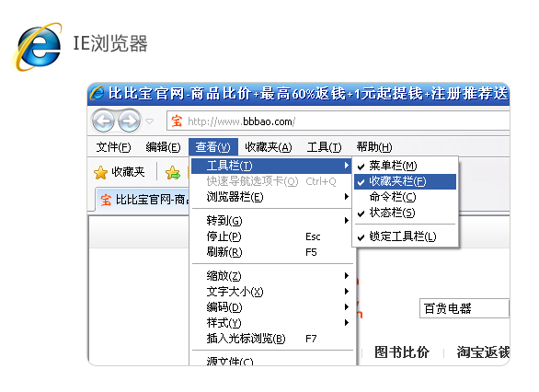Expand the 缩放(Z) submenu

[270, 276]
